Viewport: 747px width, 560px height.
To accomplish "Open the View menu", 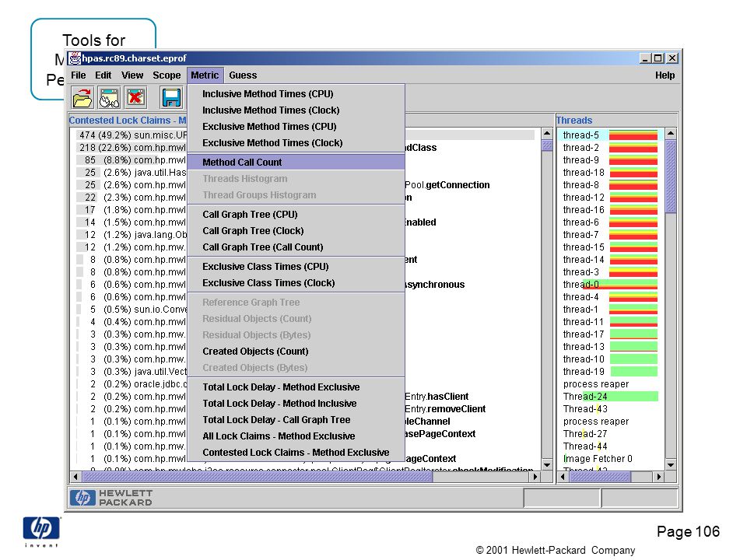I will pos(132,75).
